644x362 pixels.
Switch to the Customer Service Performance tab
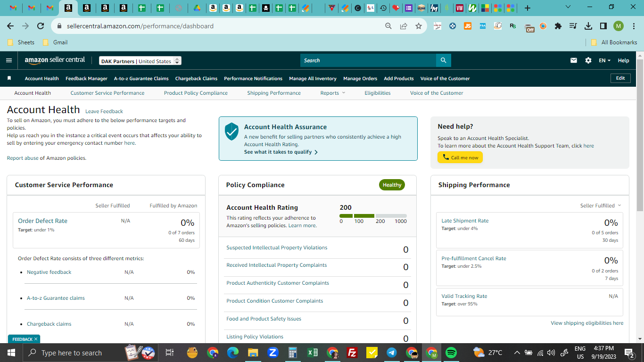(107, 93)
